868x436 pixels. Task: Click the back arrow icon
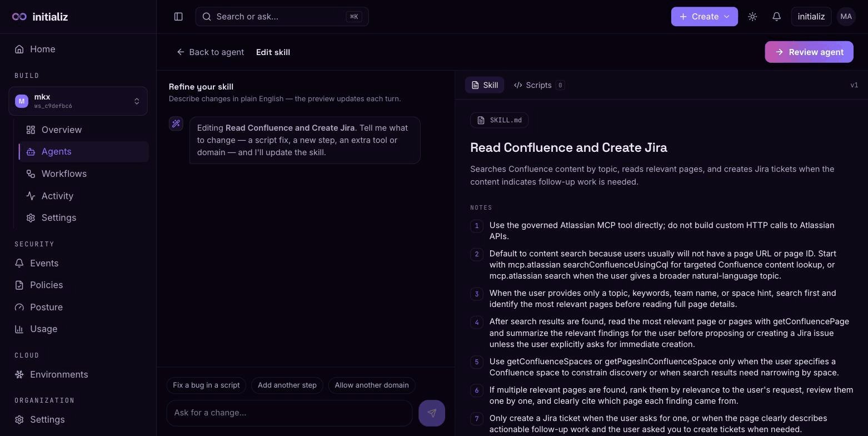(x=181, y=52)
